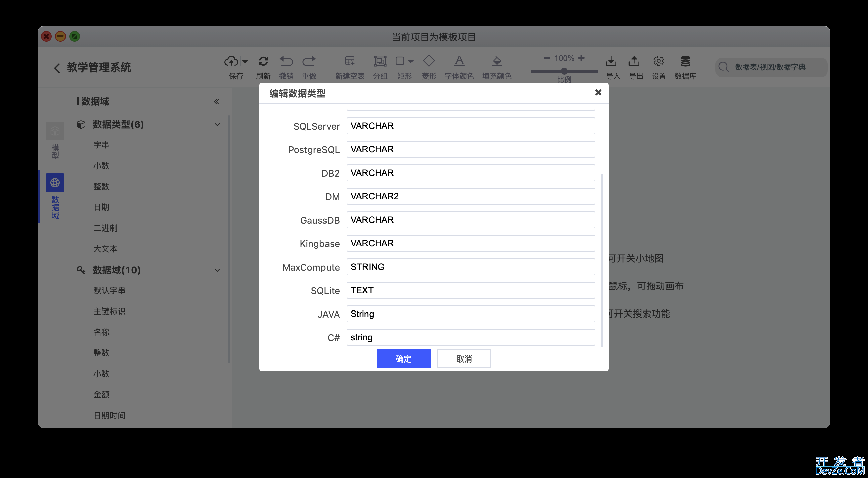Click the search magnifier icon
868x478 pixels.
click(x=723, y=67)
